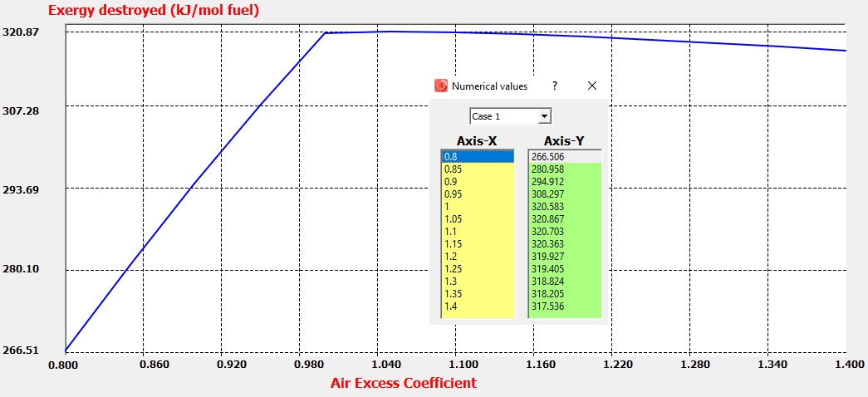Close the Numerical values dialog
Image resolution: width=868 pixels, height=397 pixels.
[x=592, y=86]
